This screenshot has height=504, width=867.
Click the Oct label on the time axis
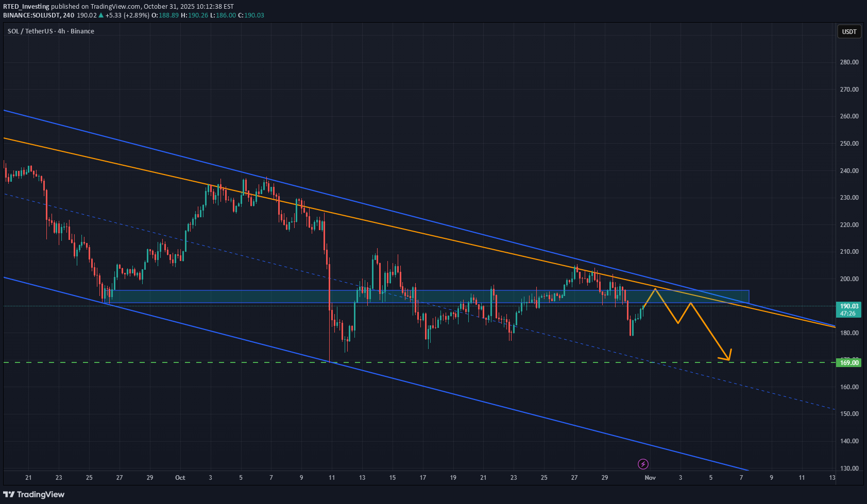179,478
